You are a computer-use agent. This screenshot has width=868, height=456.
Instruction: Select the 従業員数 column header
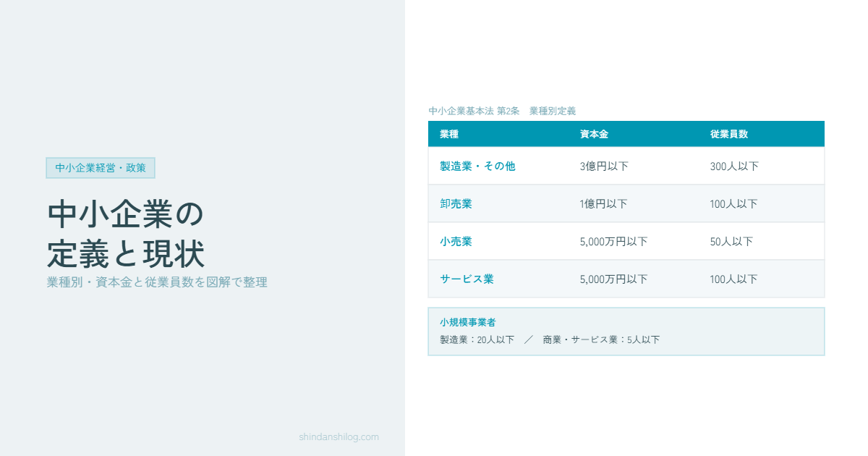coord(728,134)
